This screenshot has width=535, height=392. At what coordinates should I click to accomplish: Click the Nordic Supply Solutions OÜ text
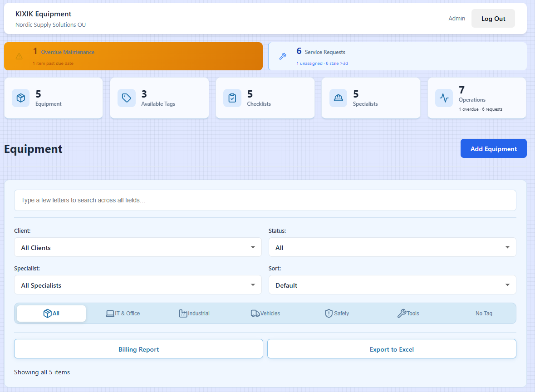pyautogui.click(x=50, y=24)
